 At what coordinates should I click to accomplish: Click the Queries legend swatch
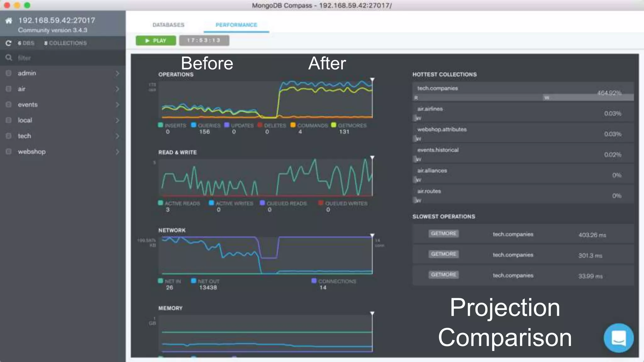pos(194,125)
